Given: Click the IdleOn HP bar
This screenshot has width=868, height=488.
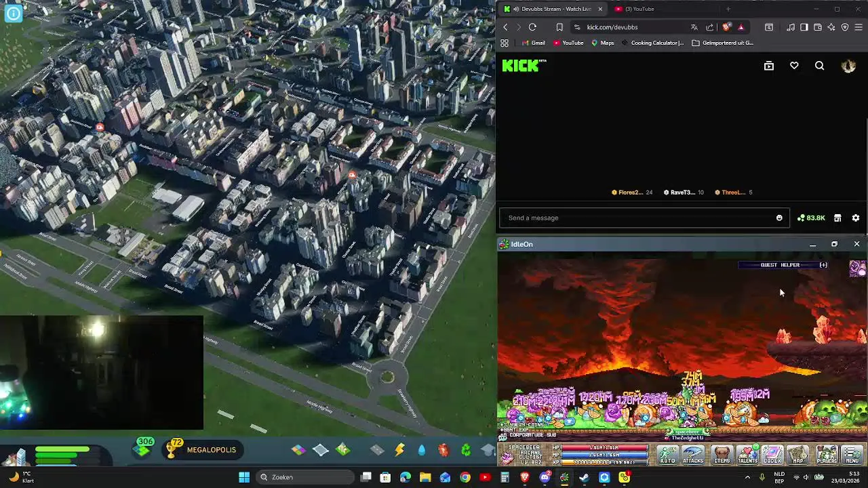Looking at the screenshot, I should tap(604, 448).
